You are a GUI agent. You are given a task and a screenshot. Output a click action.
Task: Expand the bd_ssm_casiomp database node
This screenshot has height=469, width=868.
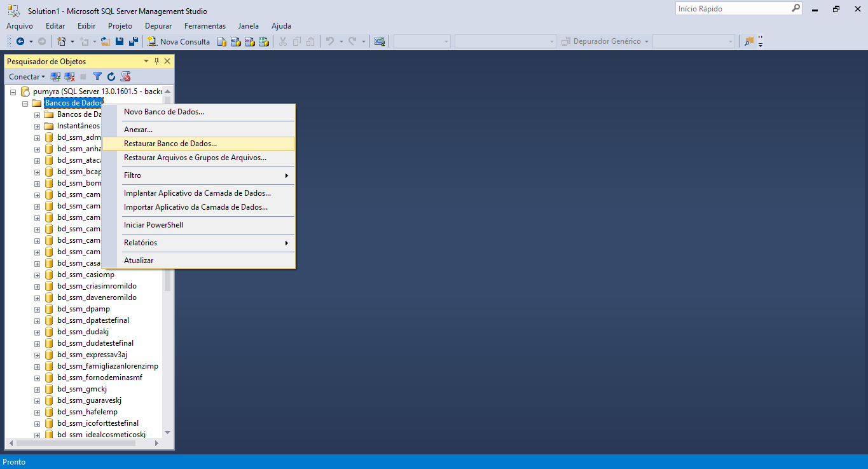point(37,275)
